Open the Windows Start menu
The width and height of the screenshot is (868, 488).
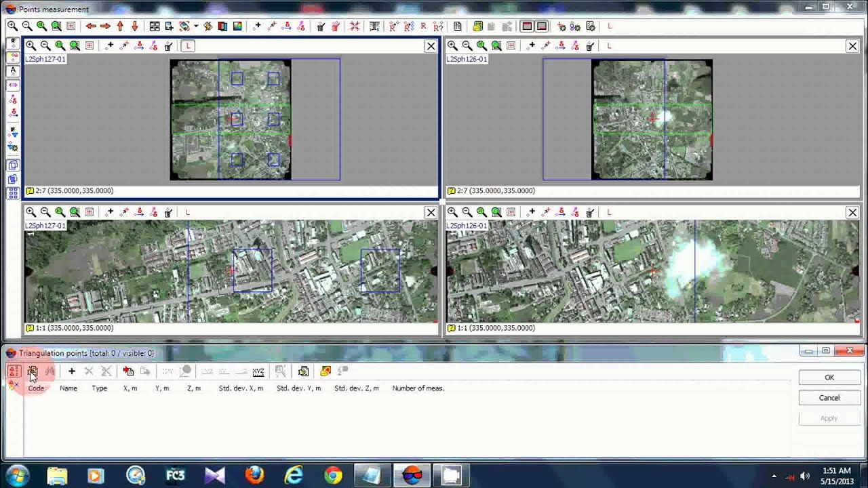coord(17,475)
